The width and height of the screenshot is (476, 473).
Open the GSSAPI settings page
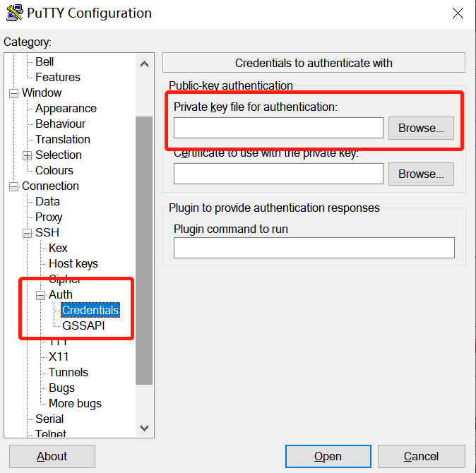83,326
